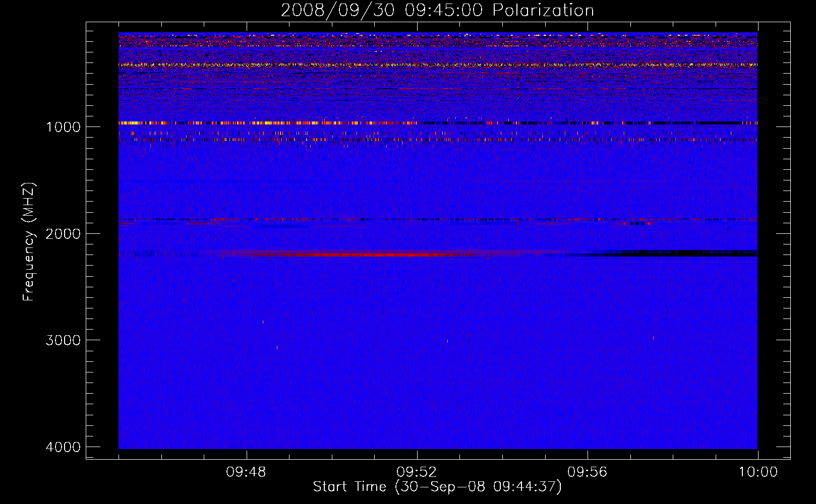Click the 3000 frequency tick label
This screenshot has width=816, height=504.
[63, 340]
